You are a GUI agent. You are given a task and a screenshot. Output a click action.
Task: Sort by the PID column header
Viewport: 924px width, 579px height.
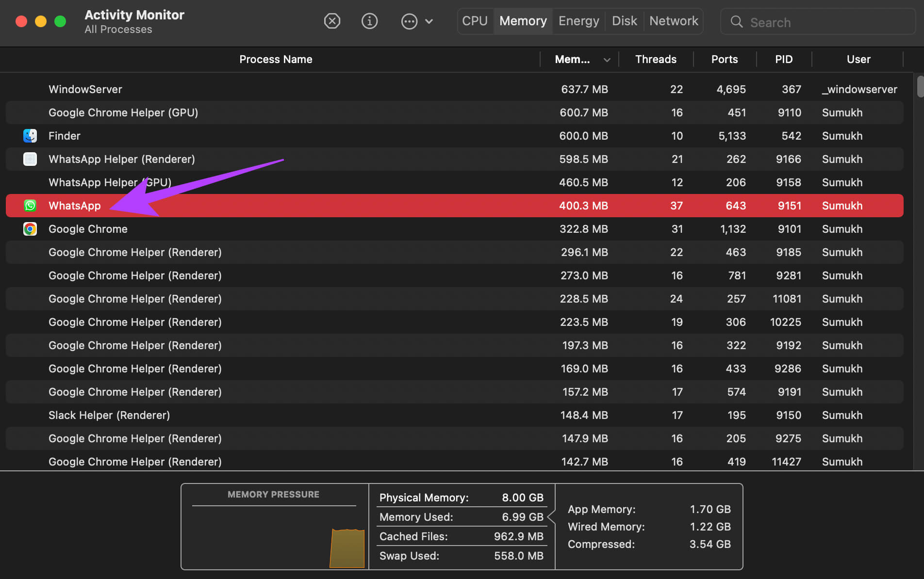(783, 60)
